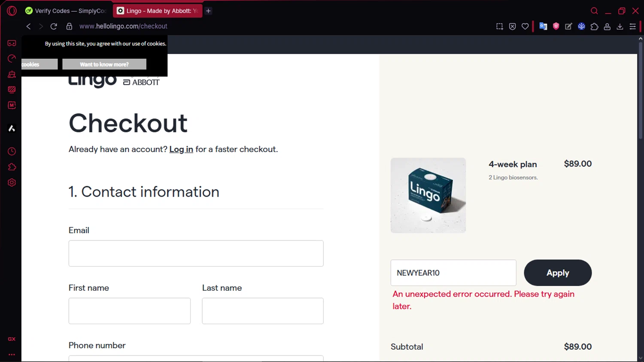Open extensions puzzle toolbar menu
Image resolution: width=644 pixels, height=362 pixels.
point(594,26)
